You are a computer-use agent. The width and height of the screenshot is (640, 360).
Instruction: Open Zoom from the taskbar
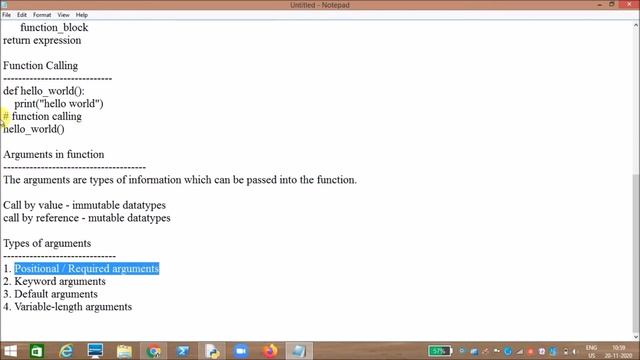click(241, 351)
